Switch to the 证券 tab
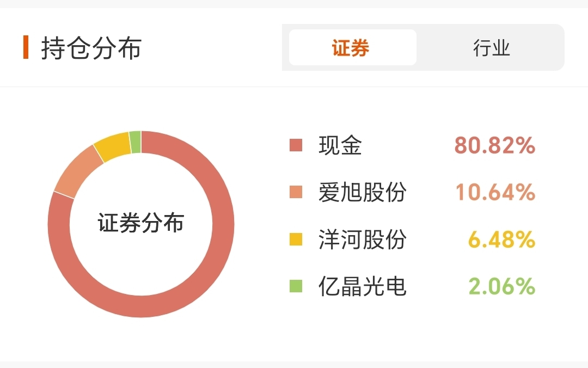The height and width of the screenshot is (368, 588). 352,48
